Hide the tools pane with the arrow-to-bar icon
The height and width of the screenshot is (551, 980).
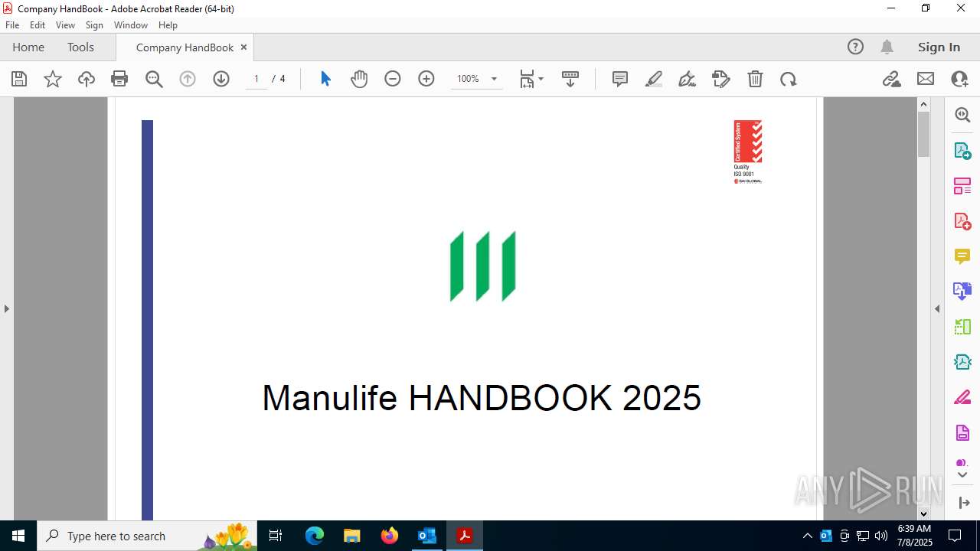coord(964,503)
